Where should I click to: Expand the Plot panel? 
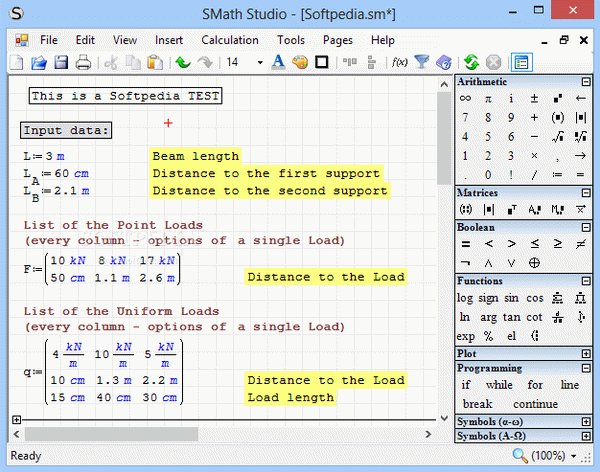586,353
